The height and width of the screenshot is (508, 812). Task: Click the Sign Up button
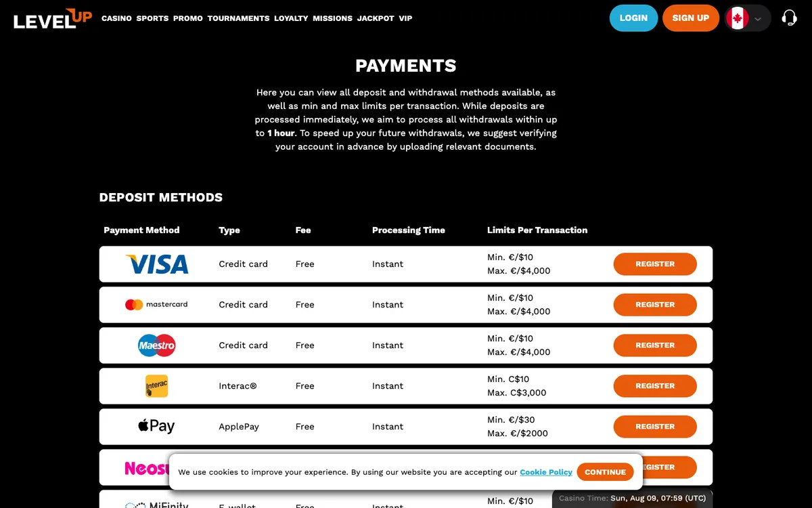click(x=691, y=18)
